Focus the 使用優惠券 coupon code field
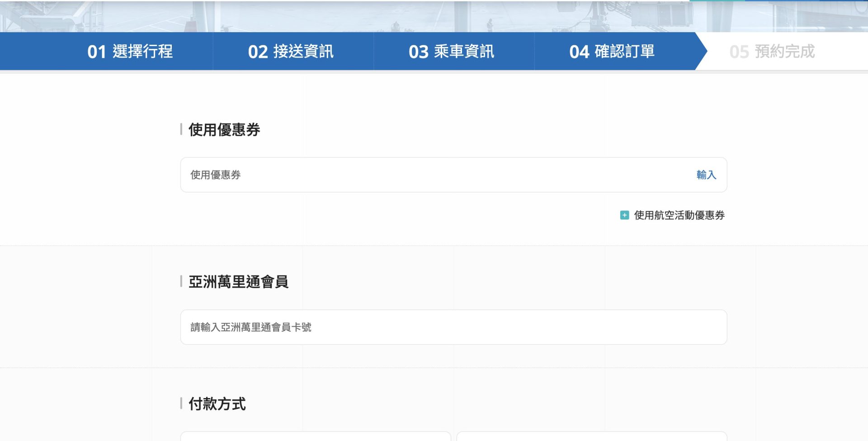The image size is (868, 441). tap(434, 175)
